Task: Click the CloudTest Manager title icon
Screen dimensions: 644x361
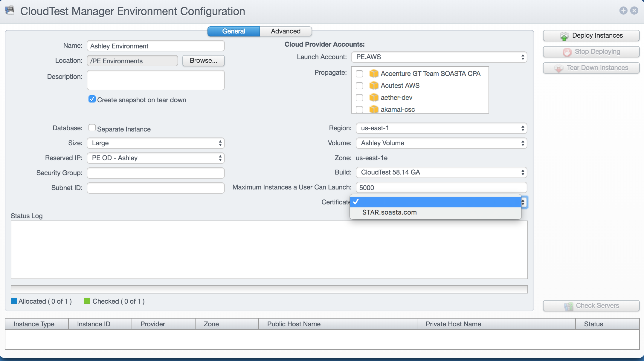Action: [10, 11]
